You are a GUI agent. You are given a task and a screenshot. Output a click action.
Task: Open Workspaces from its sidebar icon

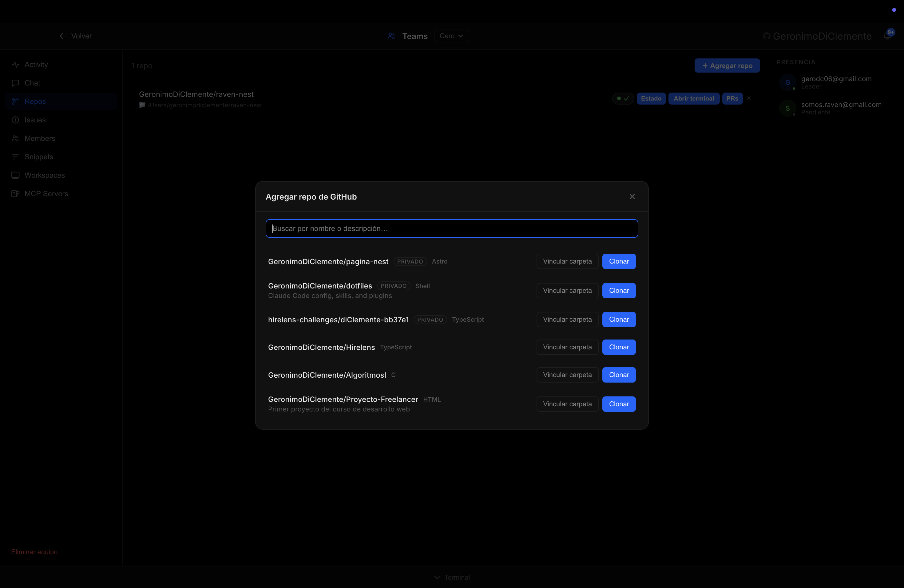coord(16,175)
